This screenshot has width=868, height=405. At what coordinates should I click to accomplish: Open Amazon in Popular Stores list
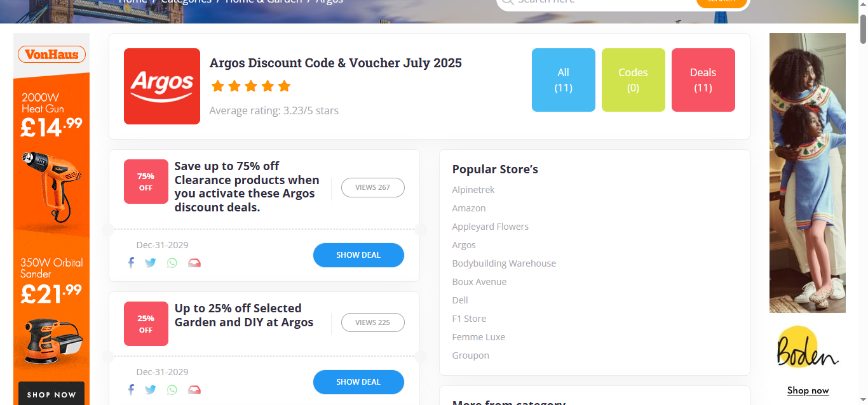[x=469, y=208]
